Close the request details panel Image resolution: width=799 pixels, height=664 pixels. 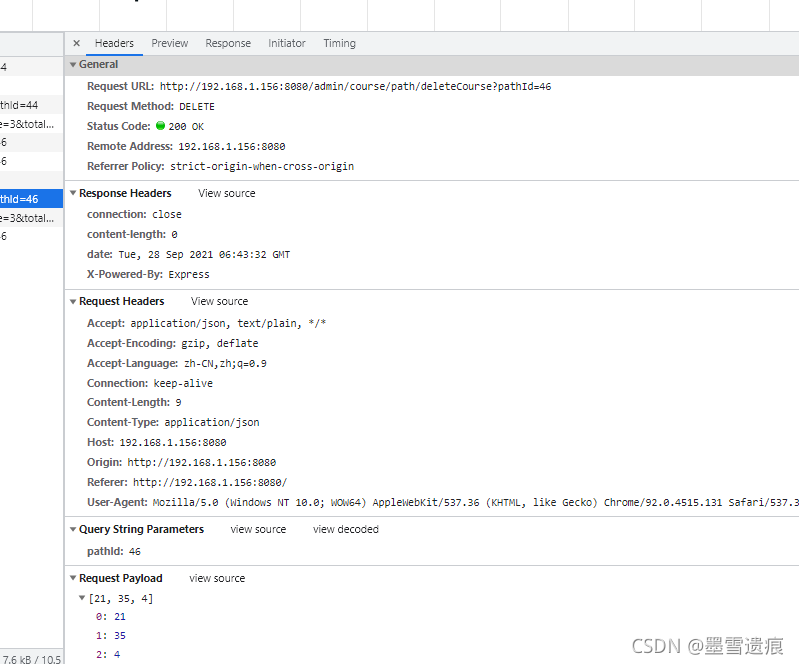coord(76,43)
